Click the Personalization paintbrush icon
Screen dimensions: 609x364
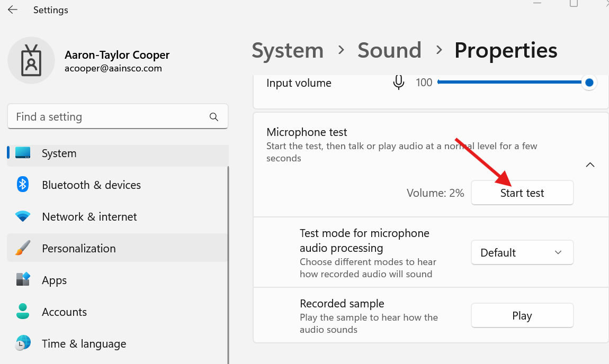(x=23, y=248)
